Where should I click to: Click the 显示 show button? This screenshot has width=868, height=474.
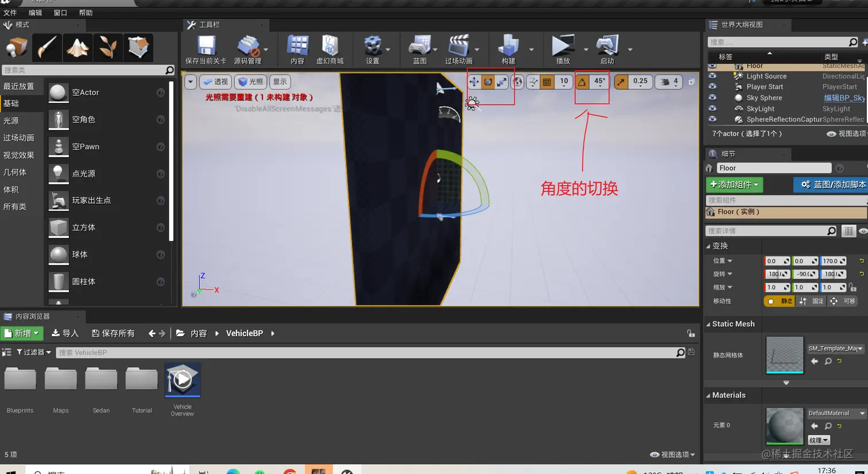coord(280,82)
